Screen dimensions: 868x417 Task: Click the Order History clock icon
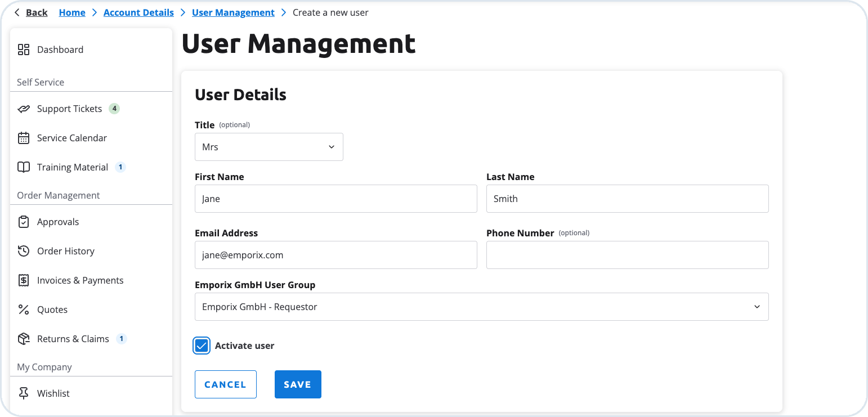[x=24, y=251]
